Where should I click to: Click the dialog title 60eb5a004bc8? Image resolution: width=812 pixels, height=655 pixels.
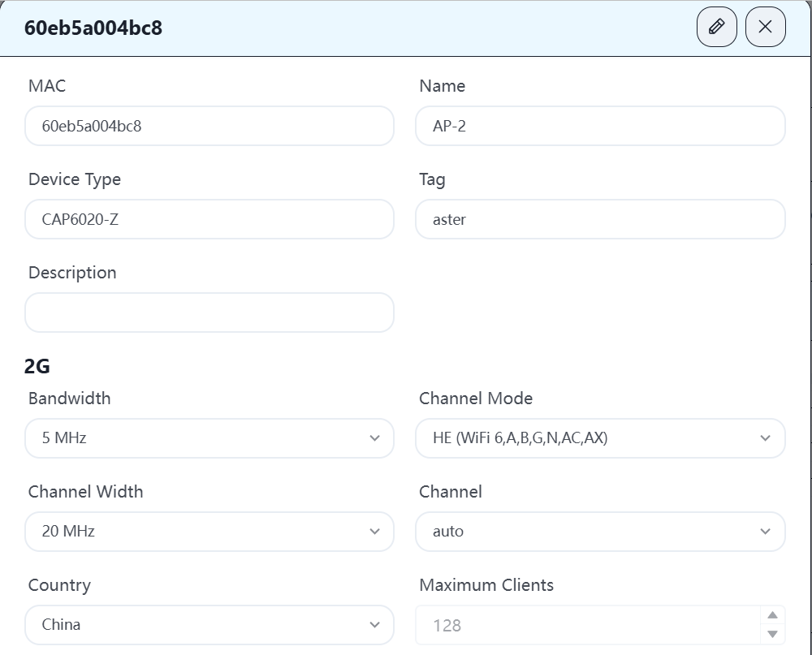click(x=93, y=28)
